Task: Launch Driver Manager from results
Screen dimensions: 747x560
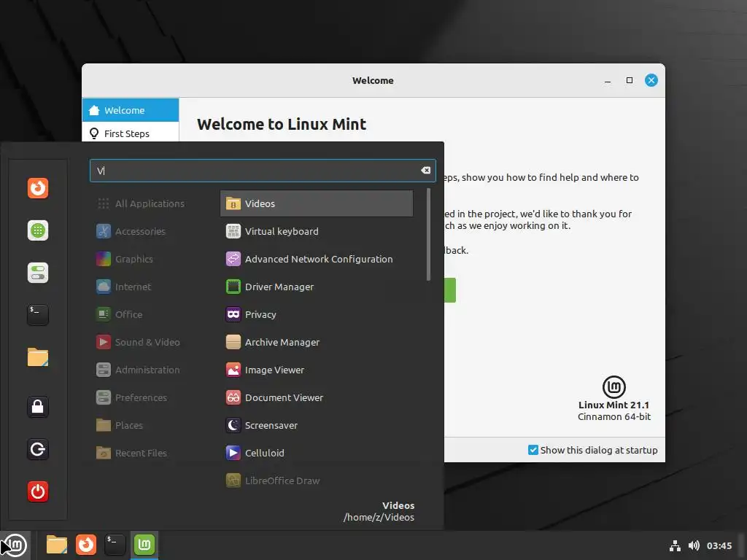Action: 317,287
